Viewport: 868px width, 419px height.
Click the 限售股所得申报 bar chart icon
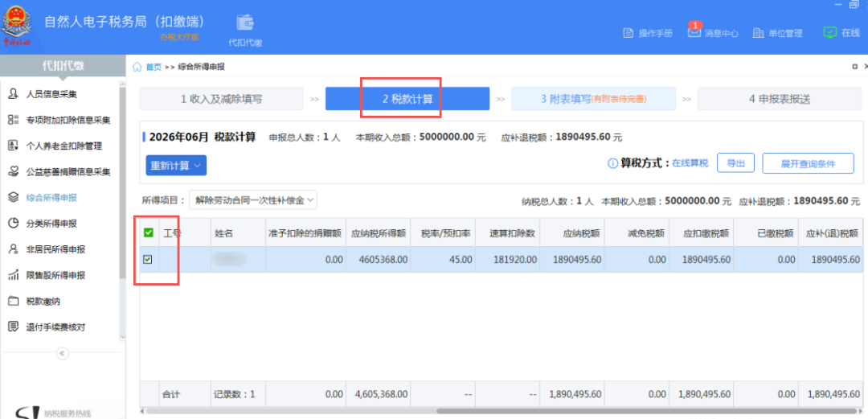(14, 276)
